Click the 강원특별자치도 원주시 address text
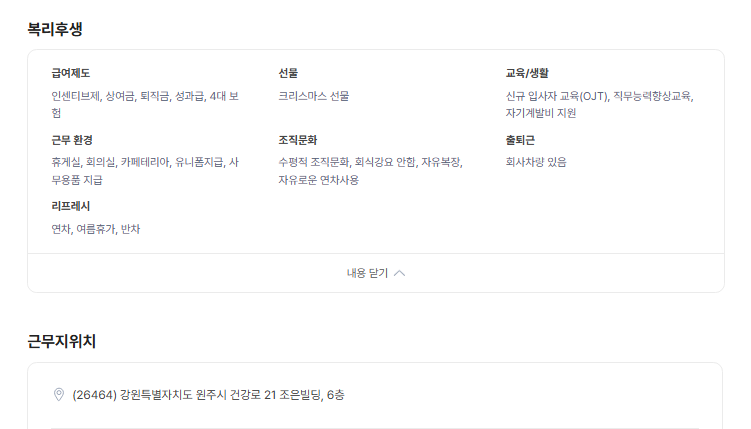Viewport: 751px width, 429px height. tap(208, 394)
